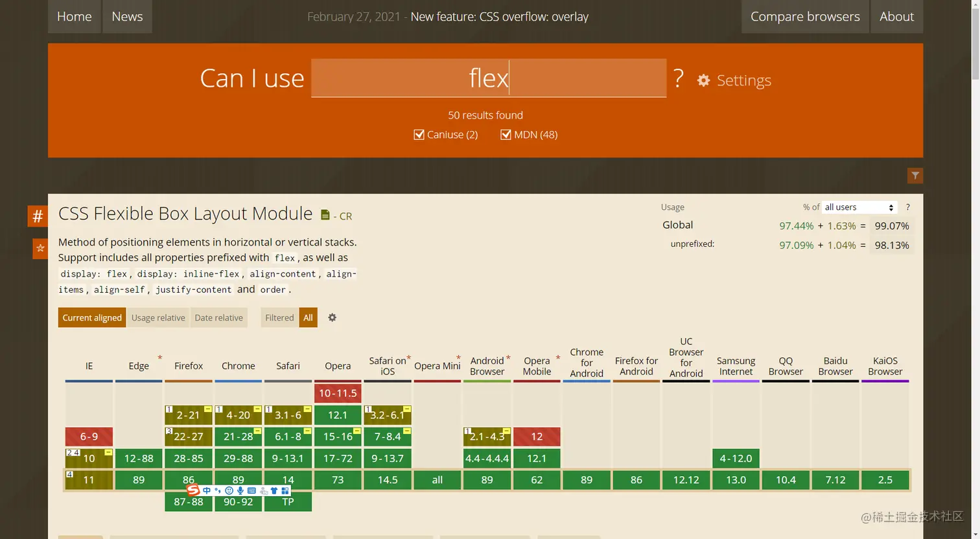Open the News page
The height and width of the screenshot is (539, 980).
coord(127,16)
